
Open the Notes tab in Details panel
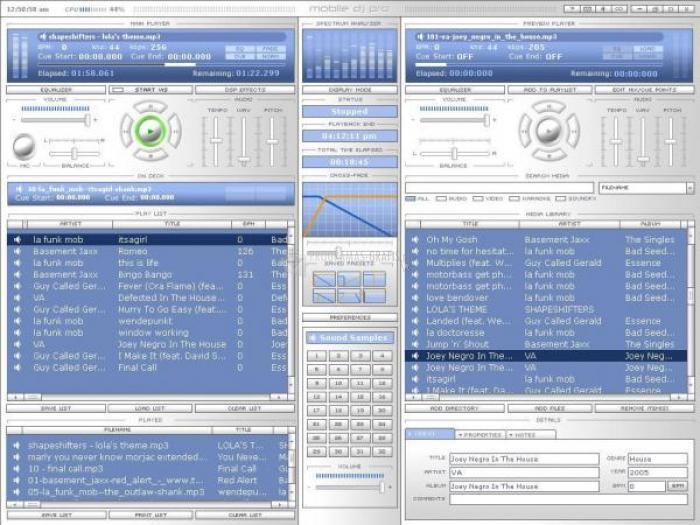(523, 435)
